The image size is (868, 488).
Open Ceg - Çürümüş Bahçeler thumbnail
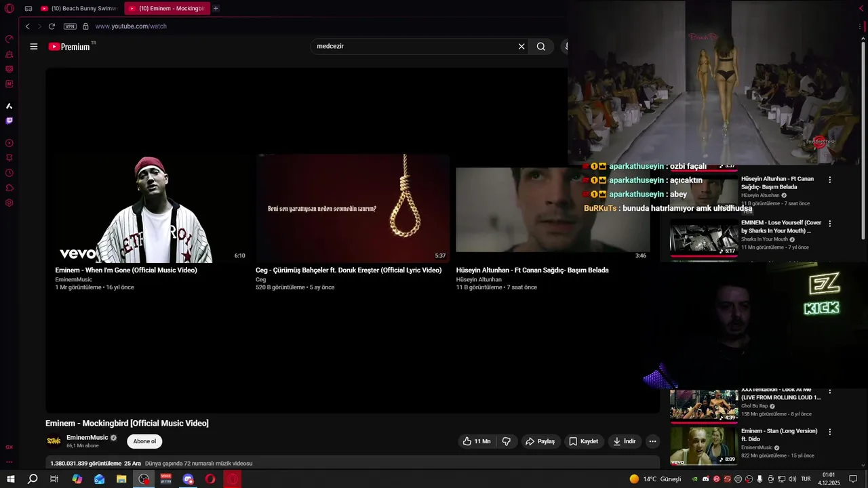tap(353, 209)
